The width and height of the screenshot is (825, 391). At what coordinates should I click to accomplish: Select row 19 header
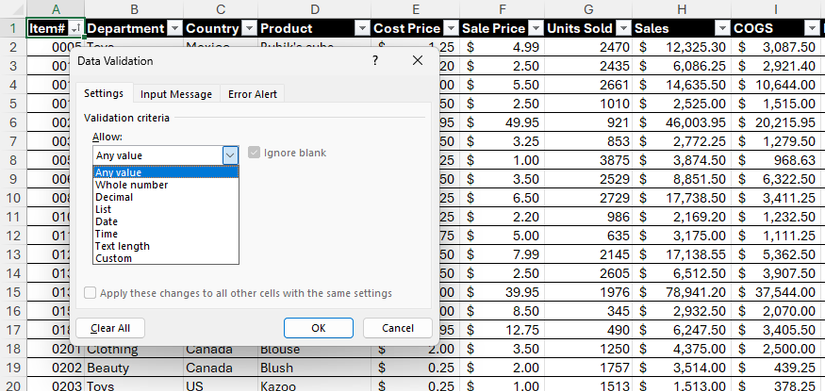click(13, 367)
